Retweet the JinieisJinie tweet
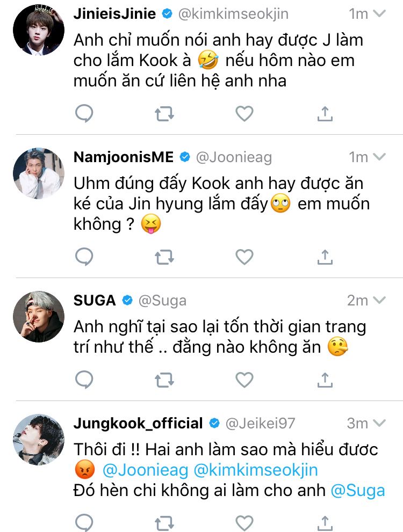This screenshot has width=403, height=532. tap(164, 114)
